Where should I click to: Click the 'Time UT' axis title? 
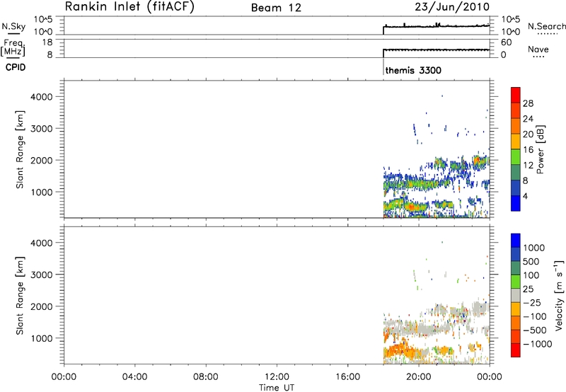click(x=277, y=388)
